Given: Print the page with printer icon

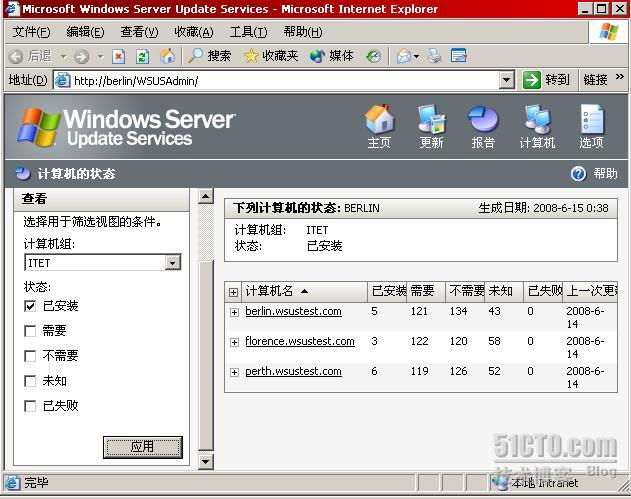Looking at the screenshot, I should pyautogui.click(x=435, y=56).
